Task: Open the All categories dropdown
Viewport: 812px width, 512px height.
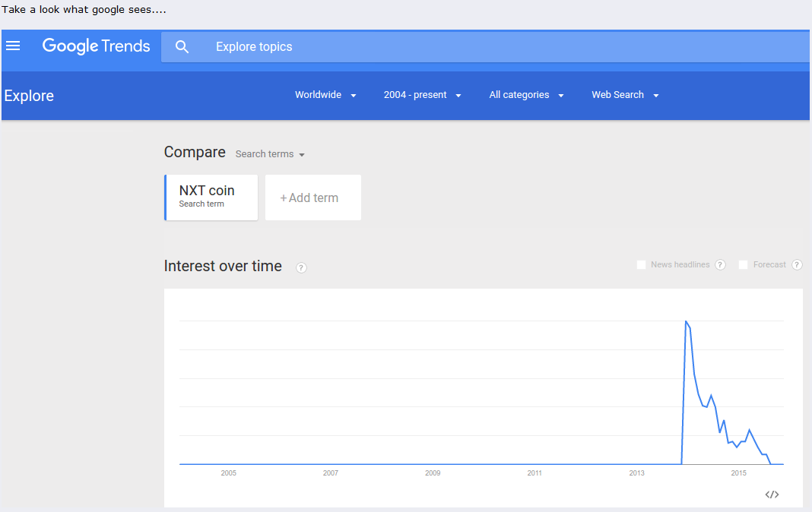Action: click(x=526, y=95)
